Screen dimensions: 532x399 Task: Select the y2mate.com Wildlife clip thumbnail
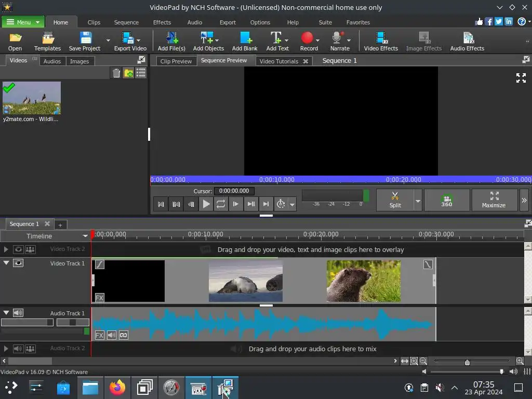pyautogui.click(x=32, y=98)
